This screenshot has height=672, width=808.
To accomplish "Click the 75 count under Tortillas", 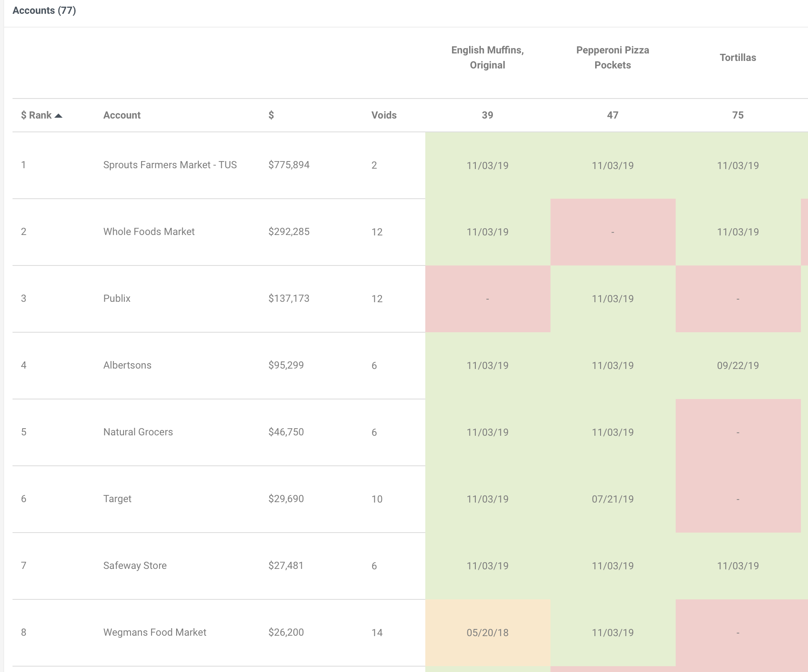I will pyautogui.click(x=738, y=115).
